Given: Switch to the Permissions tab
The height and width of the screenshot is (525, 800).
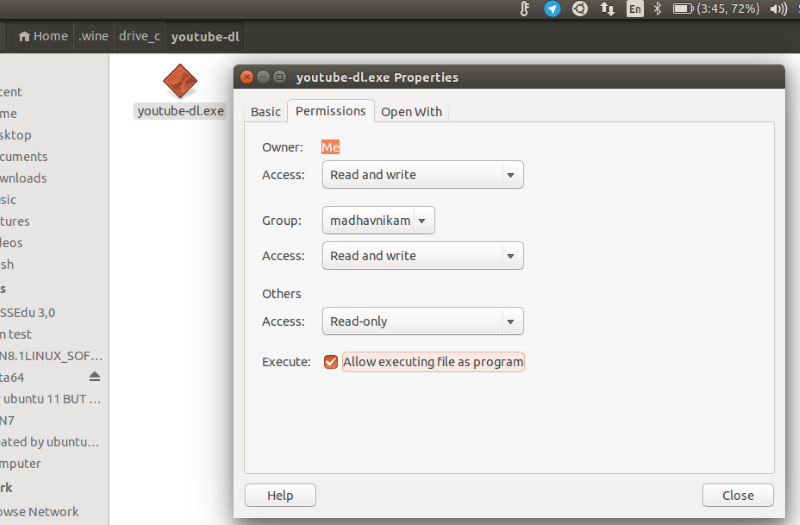Looking at the screenshot, I should (331, 111).
